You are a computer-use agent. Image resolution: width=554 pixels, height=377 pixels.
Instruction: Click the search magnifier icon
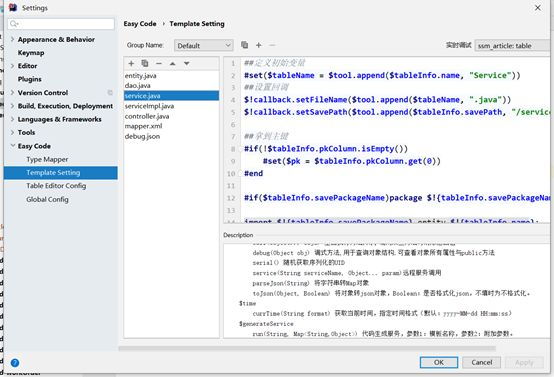tap(14, 24)
